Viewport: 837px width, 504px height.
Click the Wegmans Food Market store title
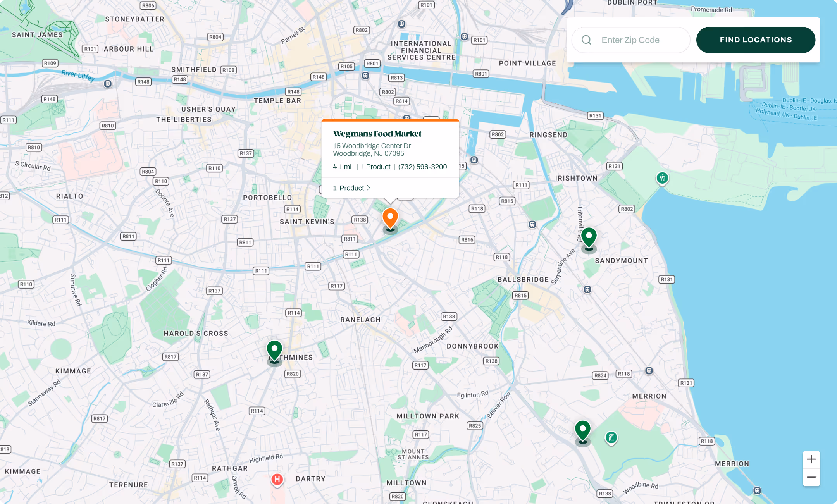tap(377, 134)
